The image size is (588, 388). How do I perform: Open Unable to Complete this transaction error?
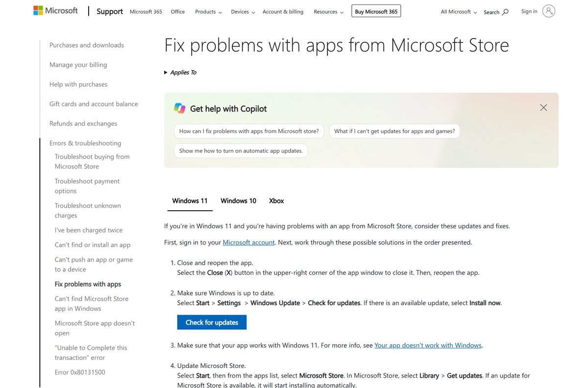tap(91, 353)
